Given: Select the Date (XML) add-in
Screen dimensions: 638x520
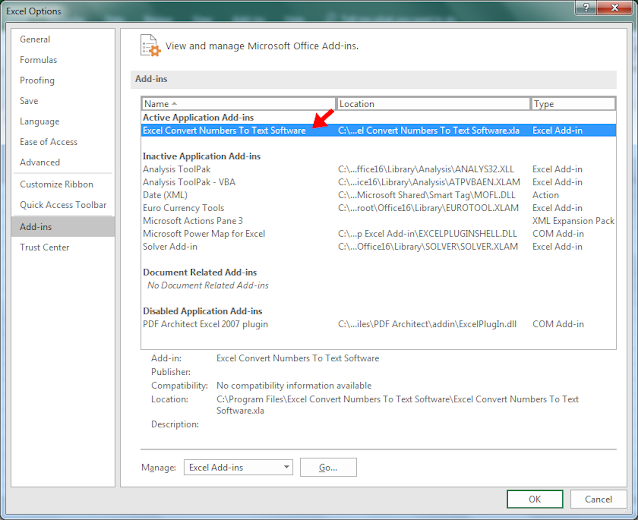Looking at the screenshot, I should (x=378, y=195).
